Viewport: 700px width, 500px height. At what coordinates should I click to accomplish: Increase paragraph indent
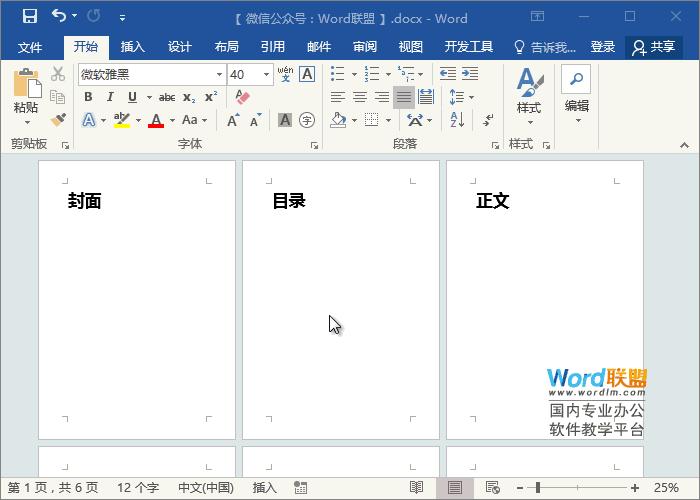pos(470,74)
